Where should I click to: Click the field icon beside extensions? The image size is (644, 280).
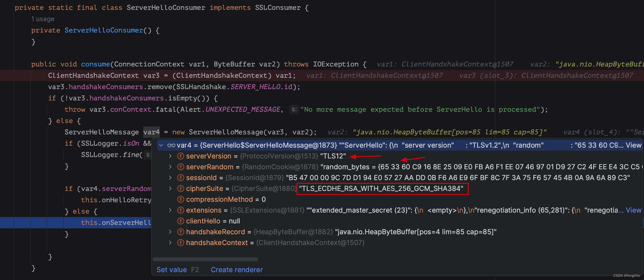(x=180, y=210)
